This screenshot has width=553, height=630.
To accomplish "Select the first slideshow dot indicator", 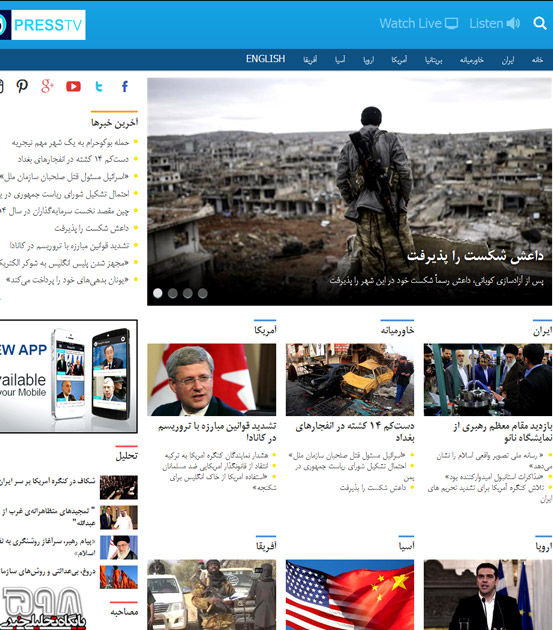I will (x=158, y=293).
